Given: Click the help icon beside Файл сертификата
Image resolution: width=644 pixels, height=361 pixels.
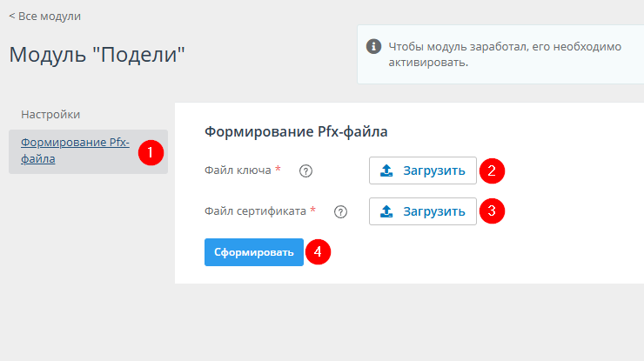Looking at the screenshot, I should 340,211.
